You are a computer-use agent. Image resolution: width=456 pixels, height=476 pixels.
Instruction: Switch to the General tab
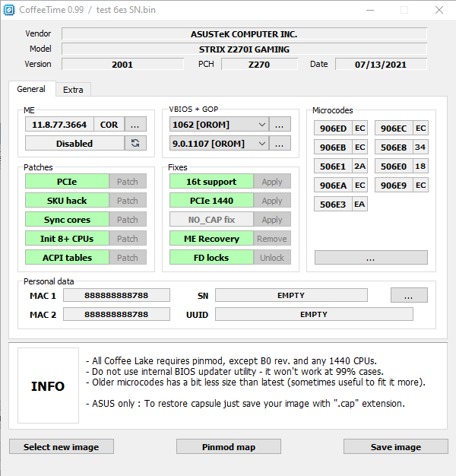coord(32,89)
